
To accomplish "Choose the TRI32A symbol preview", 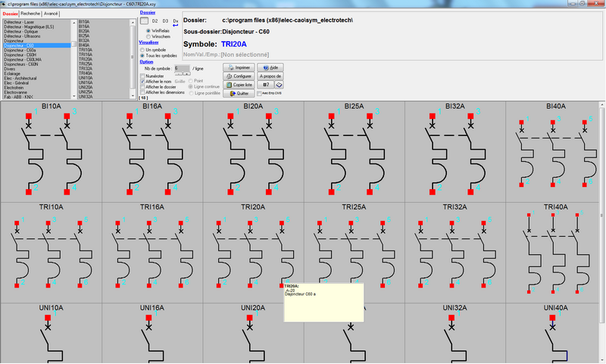I will 455,253.
